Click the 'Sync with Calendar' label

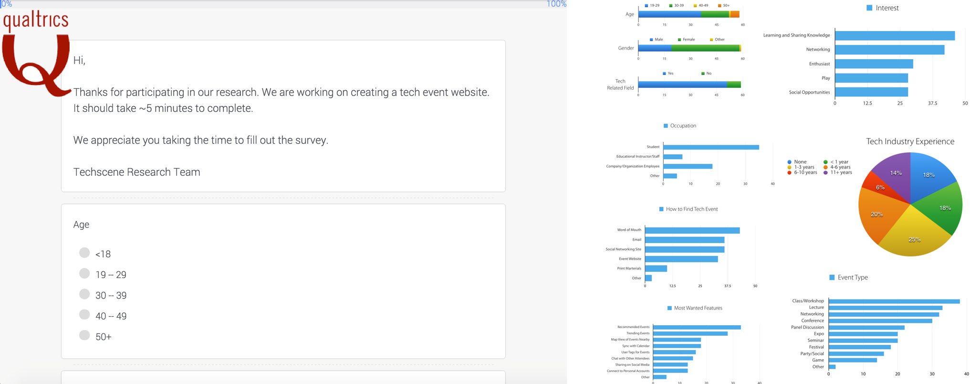click(x=636, y=346)
